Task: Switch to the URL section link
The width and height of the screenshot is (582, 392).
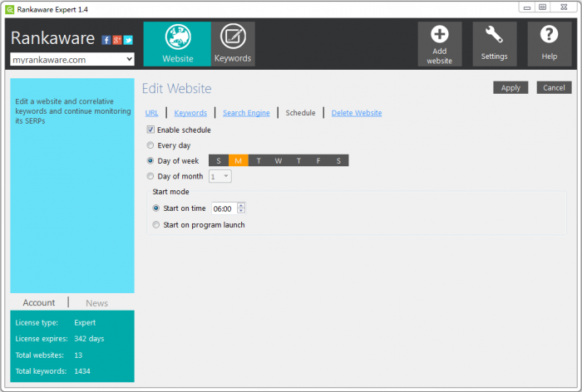Action: click(x=152, y=113)
